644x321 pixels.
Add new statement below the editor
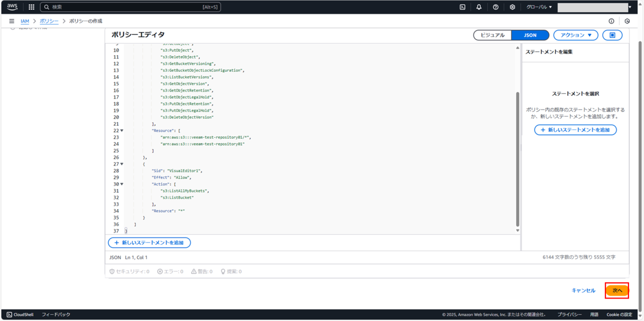point(149,243)
